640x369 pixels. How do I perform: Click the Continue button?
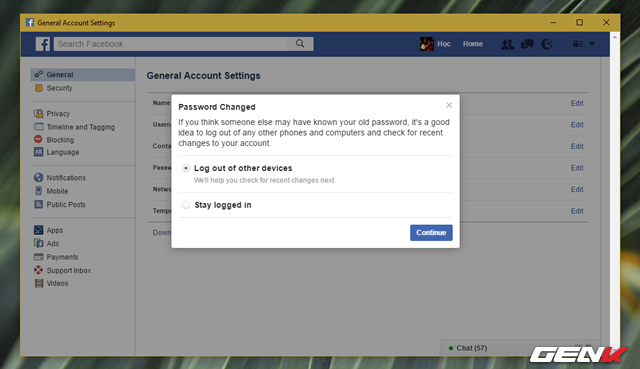pos(431,233)
